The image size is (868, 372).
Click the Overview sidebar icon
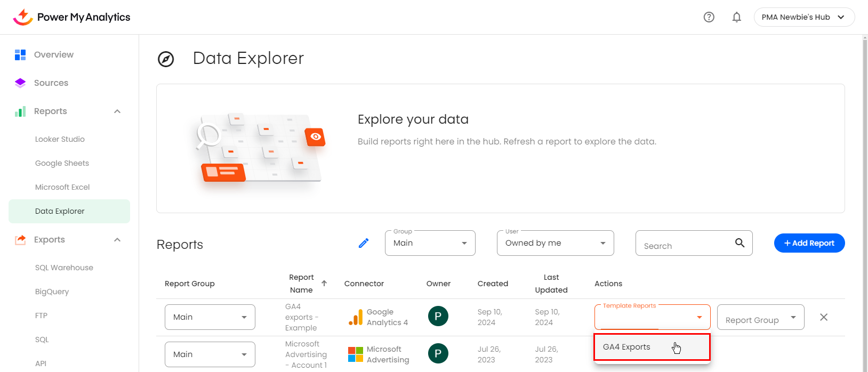click(20, 54)
